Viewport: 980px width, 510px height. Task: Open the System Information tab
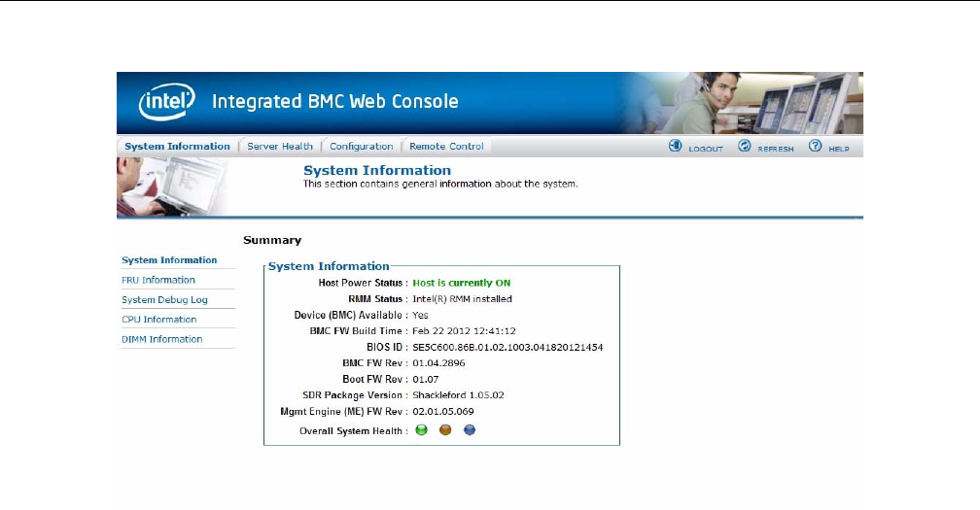[x=178, y=147]
